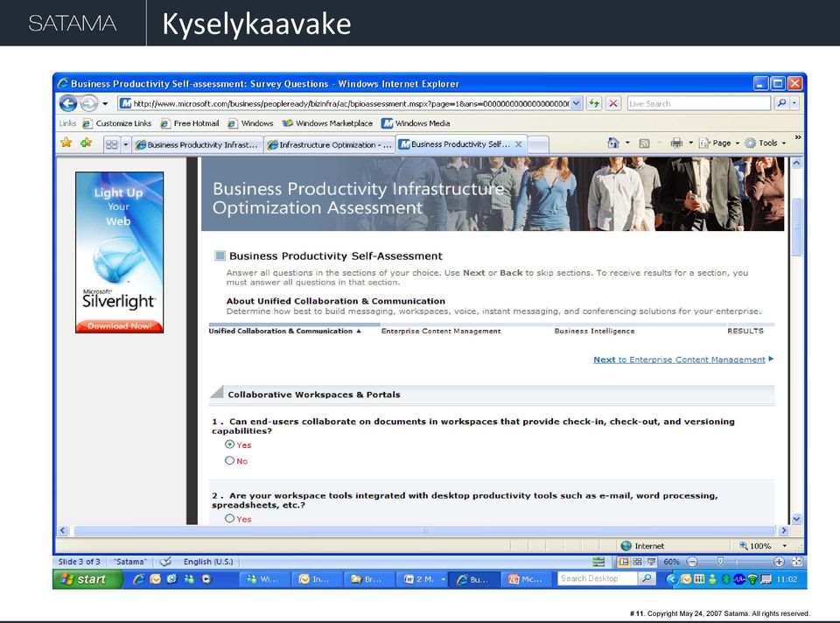
Task: Click zoom out minus button
Action: click(692, 562)
